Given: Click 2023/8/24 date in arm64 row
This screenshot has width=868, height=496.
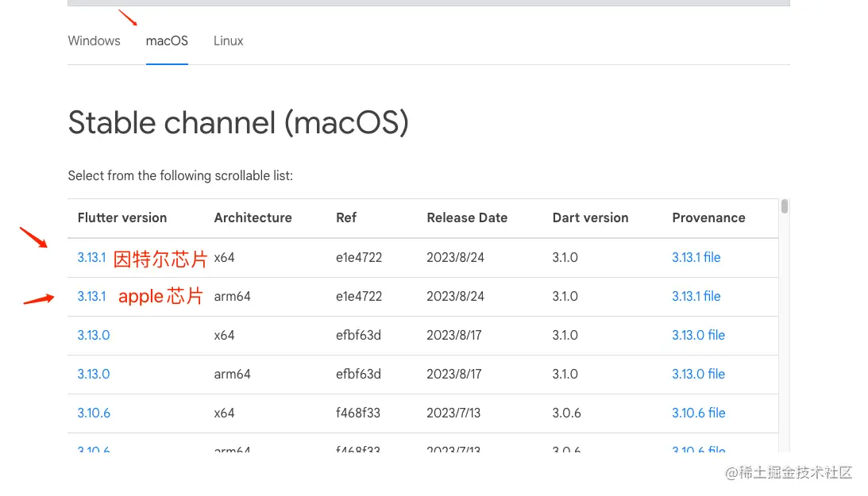Looking at the screenshot, I should tap(455, 296).
